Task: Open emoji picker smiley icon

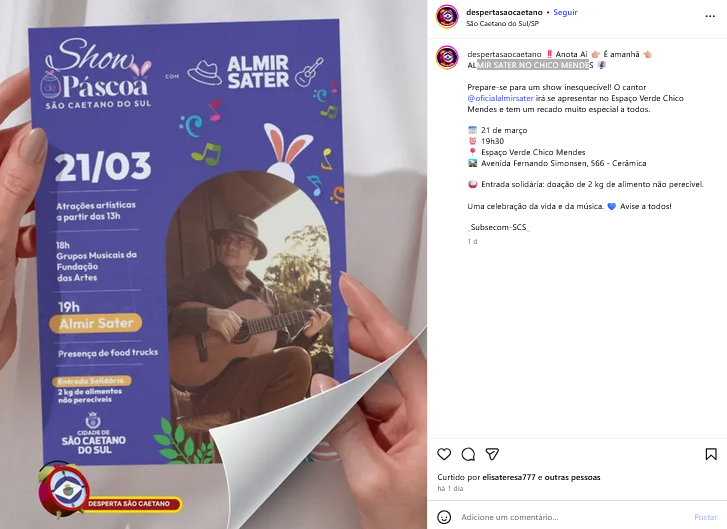Action: pyautogui.click(x=444, y=517)
